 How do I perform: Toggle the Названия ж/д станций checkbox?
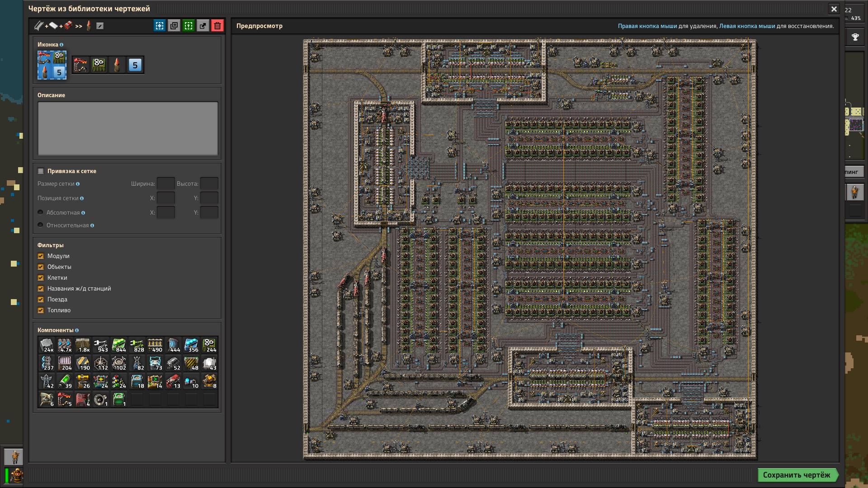pos(41,289)
